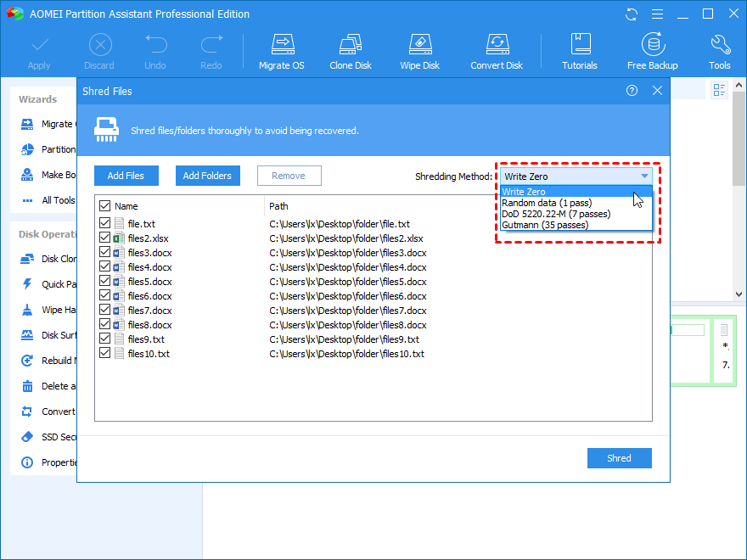
Task: Select Write Zero in the dropdown list
Action: pos(576,192)
